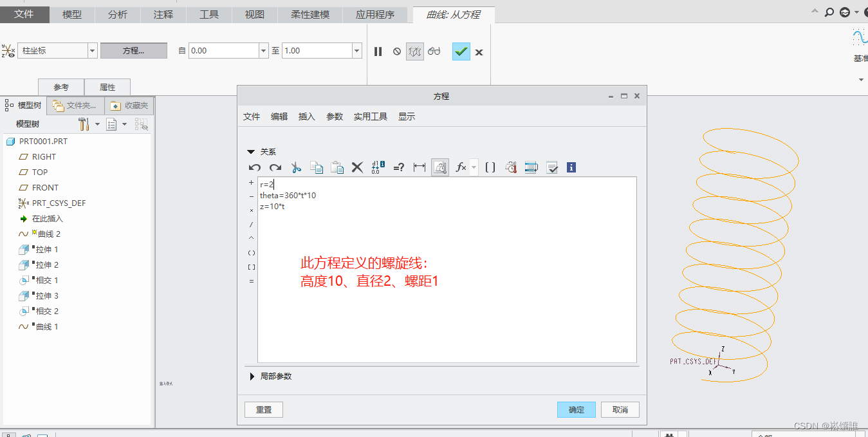The height and width of the screenshot is (437, 868).
Task: Click the blue info icon in the relations toolbar
Action: 571,167
